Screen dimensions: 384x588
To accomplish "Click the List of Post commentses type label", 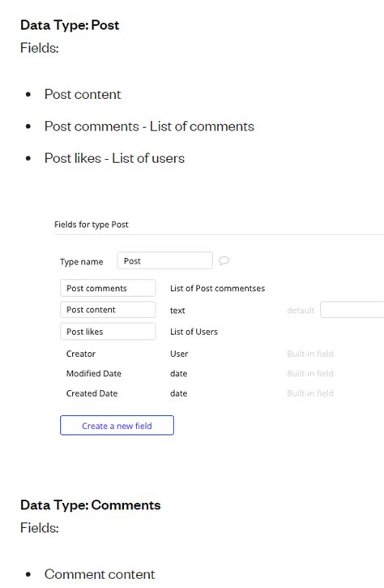I will click(x=217, y=289).
